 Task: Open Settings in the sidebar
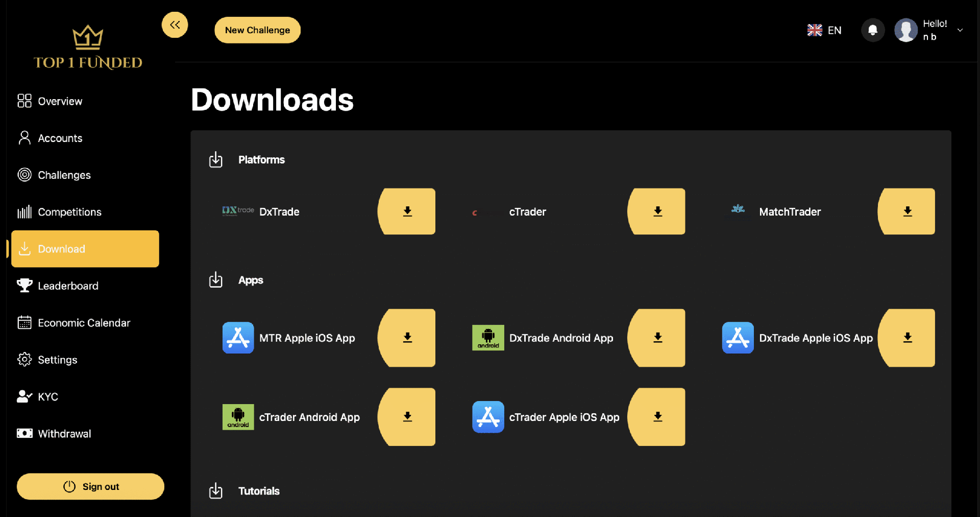(x=85, y=360)
